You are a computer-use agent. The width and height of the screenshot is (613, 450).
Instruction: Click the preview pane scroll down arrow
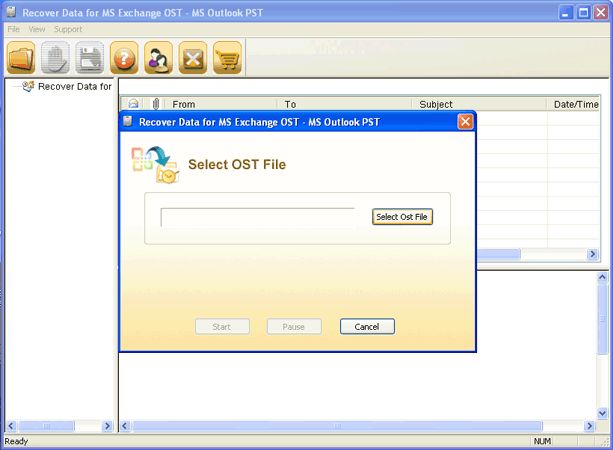coord(602,413)
